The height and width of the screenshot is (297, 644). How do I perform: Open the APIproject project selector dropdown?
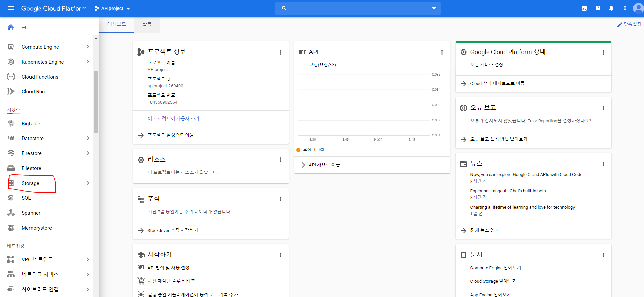pyautogui.click(x=113, y=8)
